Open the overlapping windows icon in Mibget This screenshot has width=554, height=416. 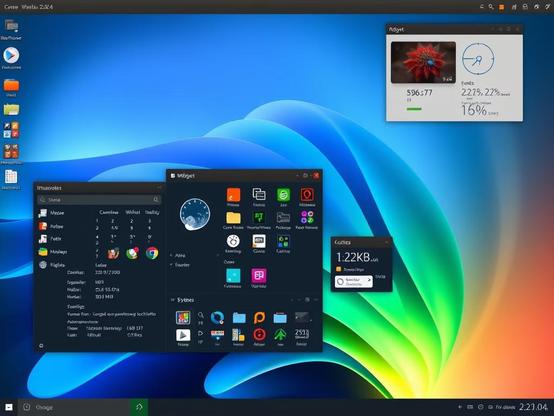(x=259, y=194)
